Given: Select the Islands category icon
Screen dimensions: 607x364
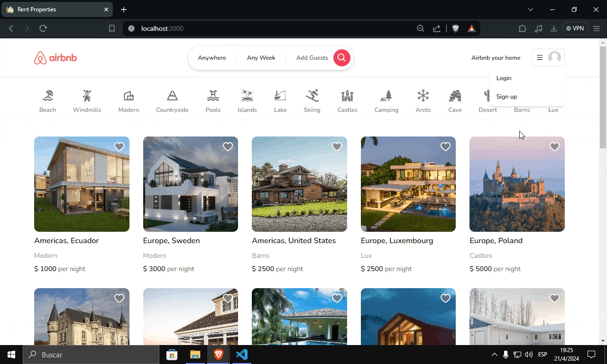Looking at the screenshot, I should [247, 96].
